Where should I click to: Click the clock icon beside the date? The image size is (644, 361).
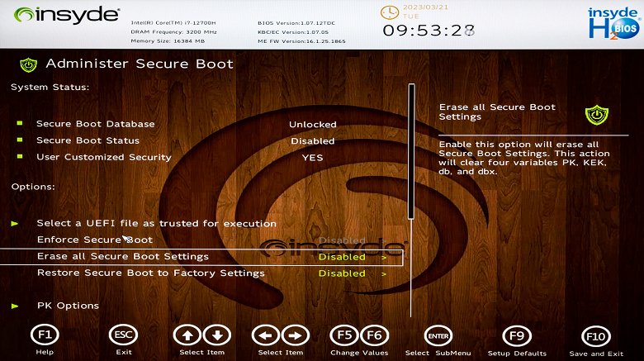390,12
